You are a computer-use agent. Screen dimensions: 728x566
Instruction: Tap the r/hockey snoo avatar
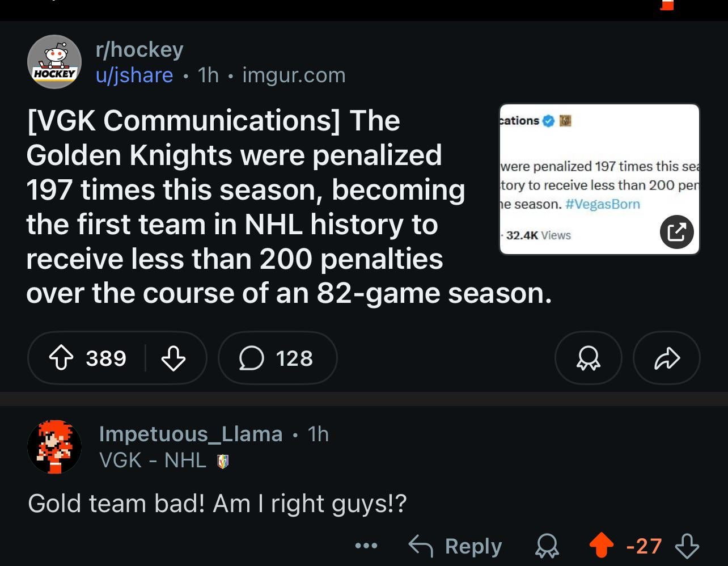[x=54, y=61]
